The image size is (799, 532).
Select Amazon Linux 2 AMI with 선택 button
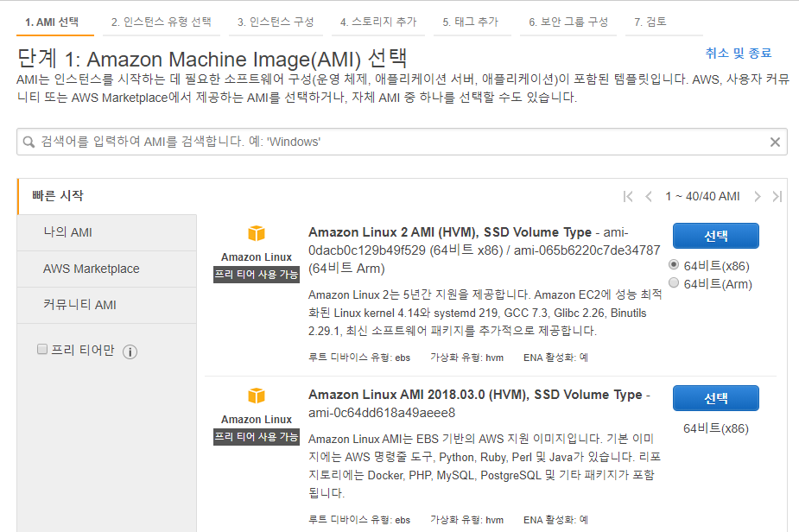pos(715,236)
